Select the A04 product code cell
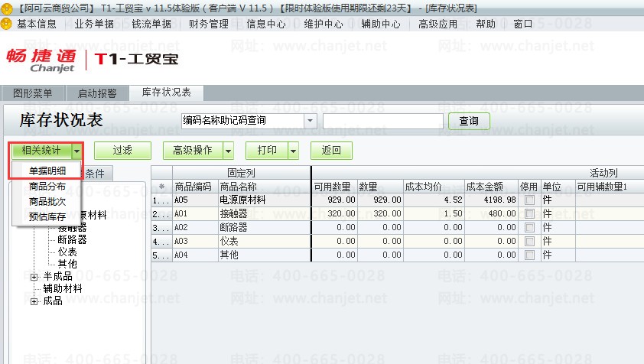 pos(195,255)
